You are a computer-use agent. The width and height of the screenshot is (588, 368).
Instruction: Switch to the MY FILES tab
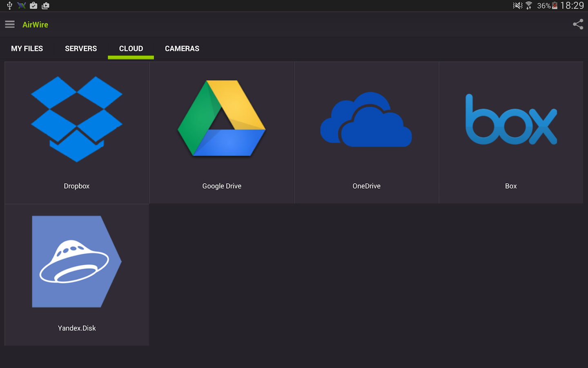[x=27, y=49]
